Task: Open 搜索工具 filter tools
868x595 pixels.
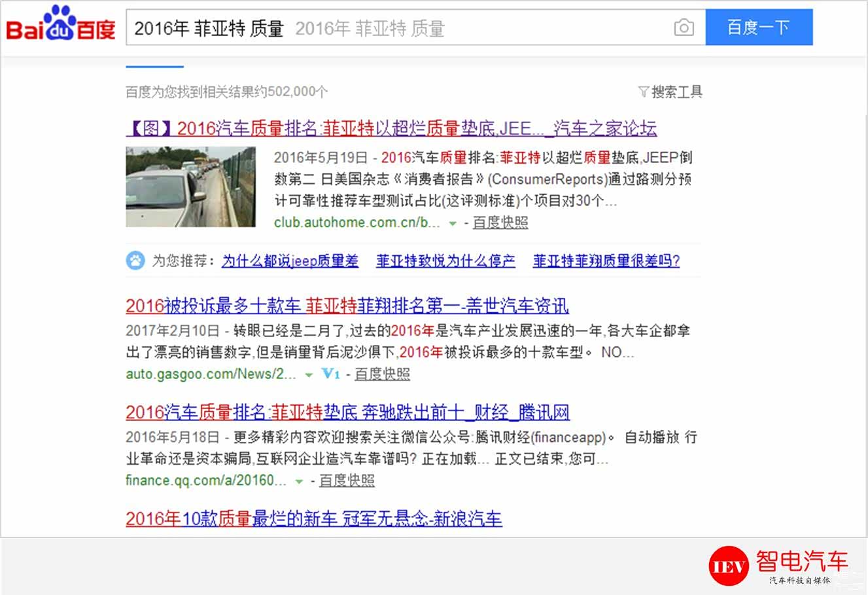Action: [670, 92]
